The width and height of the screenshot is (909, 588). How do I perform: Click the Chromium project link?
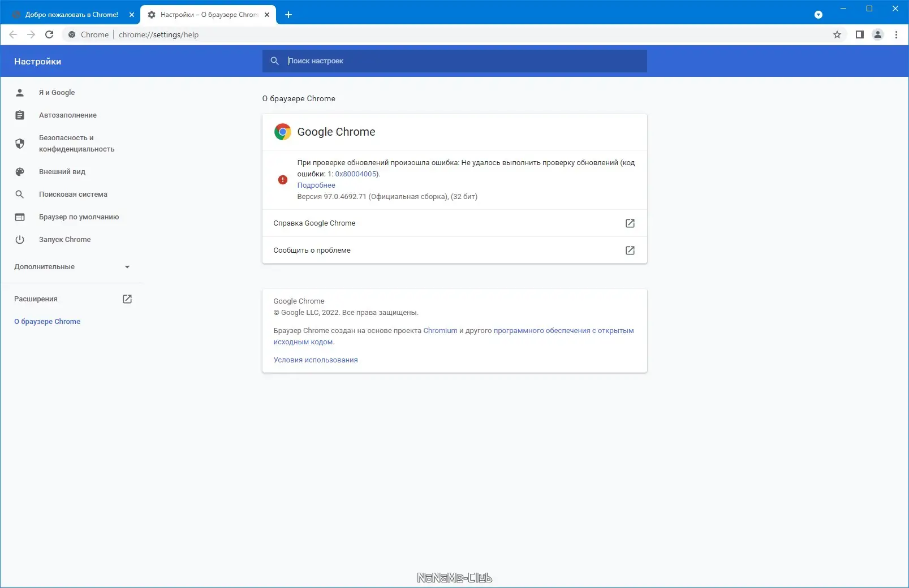pos(441,330)
